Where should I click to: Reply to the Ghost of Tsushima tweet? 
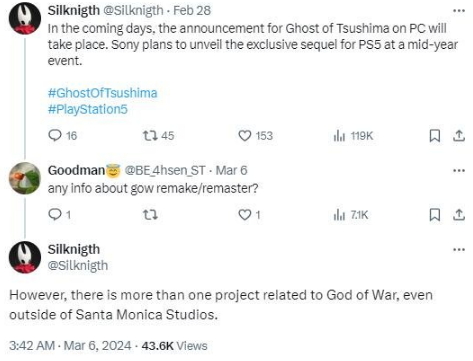point(62,136)
